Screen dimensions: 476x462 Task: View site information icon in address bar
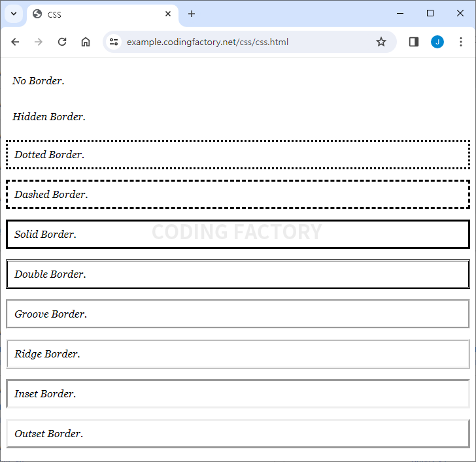click(x=114, y=42)
